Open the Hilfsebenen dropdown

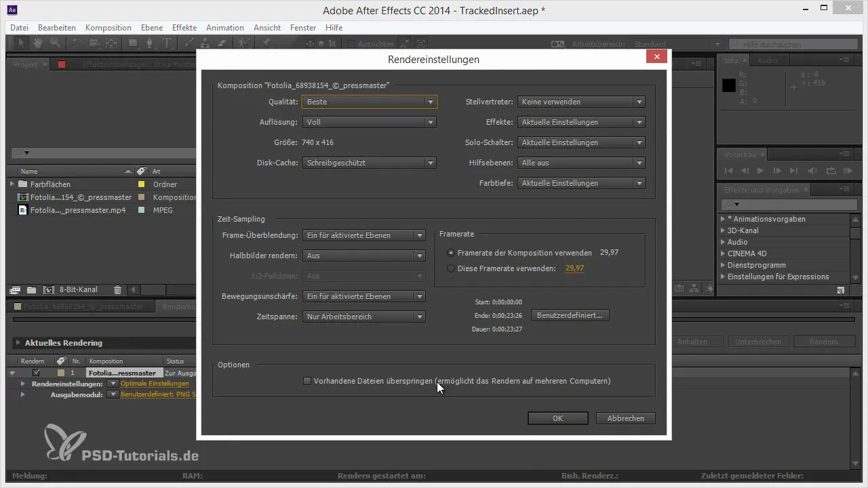pyautogui.click(x=581, y=163)
